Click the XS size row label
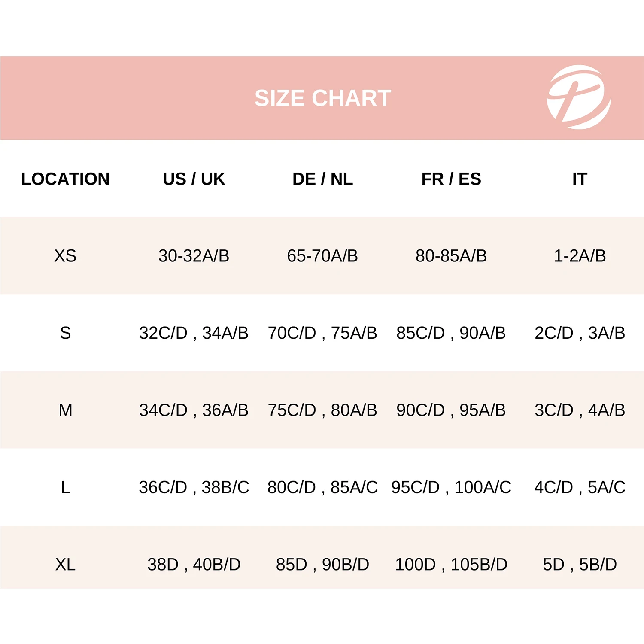Viewport: 644px width, 644px height. coord(65,256)
